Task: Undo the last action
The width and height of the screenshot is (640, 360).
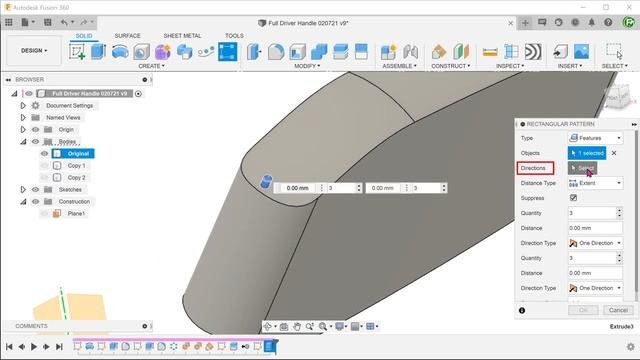Action: coord(64,22)
